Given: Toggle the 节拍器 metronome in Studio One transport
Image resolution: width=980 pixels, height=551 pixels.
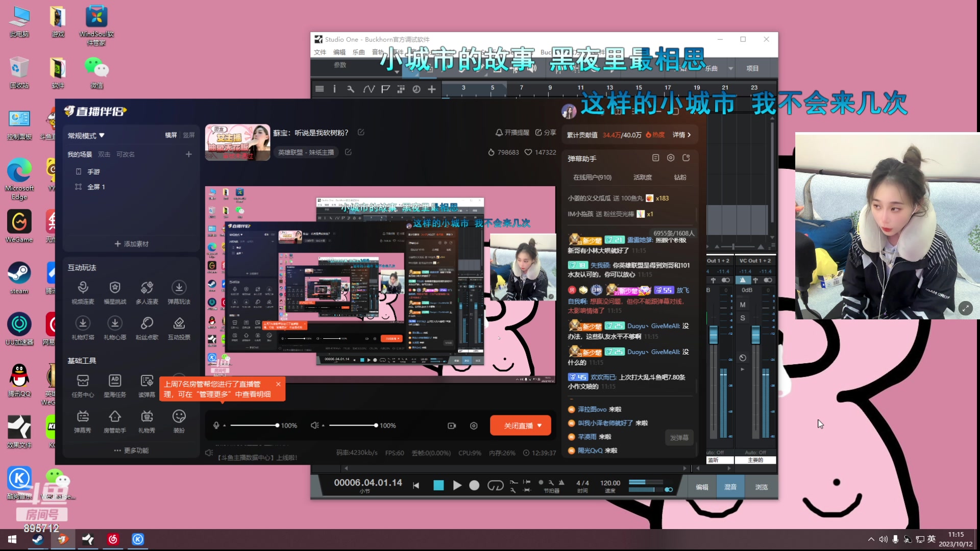Looking at the screenshot, I should pos(561,483).
